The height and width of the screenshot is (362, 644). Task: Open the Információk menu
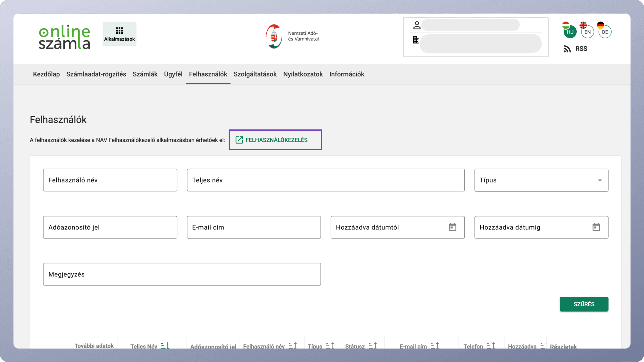347,74
